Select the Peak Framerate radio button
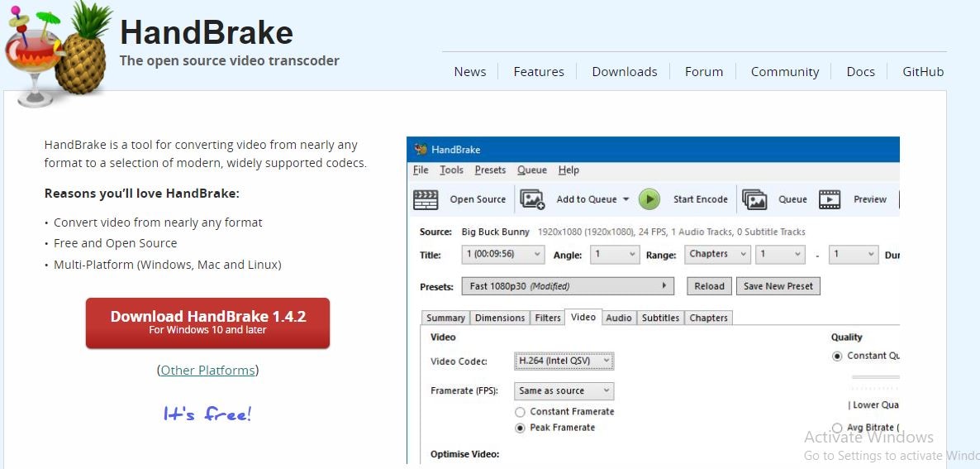The image size is (980, 469). (x=520, y=428)
